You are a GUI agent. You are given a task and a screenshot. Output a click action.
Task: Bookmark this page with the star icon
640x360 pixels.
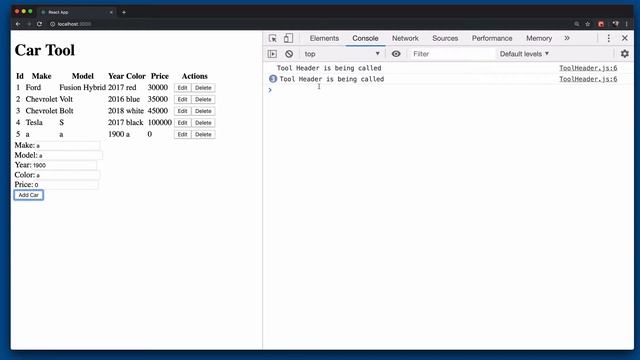[x=588, y=24]
